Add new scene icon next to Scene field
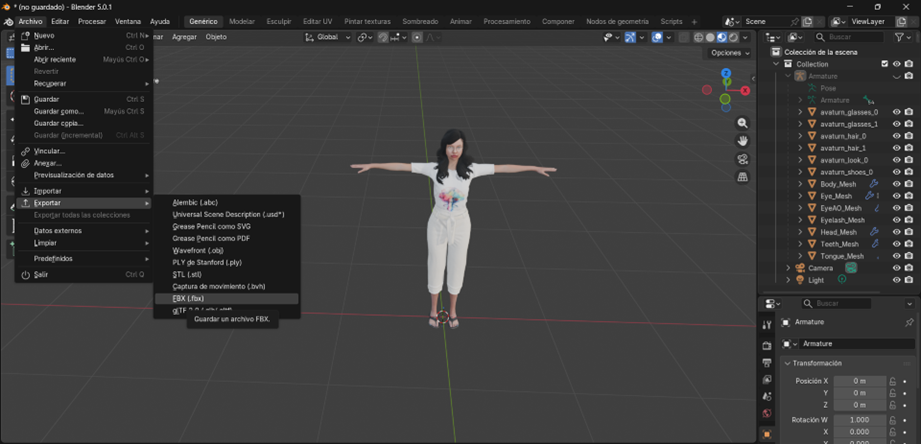Image resolution: width=921 pixels, height=444 pixels. 808,22
